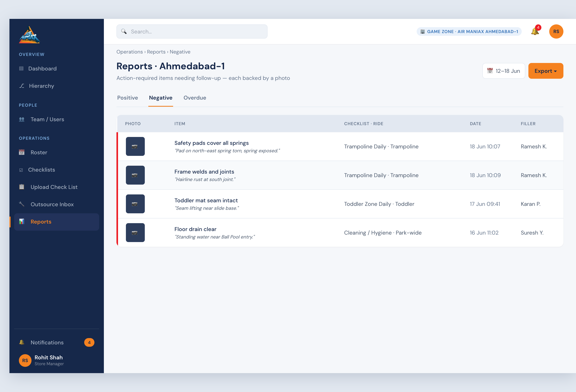The width and height of the screenshot is (576, 392).
Task: Click the Air Maniax logo
Action: [x=29, y=35]
